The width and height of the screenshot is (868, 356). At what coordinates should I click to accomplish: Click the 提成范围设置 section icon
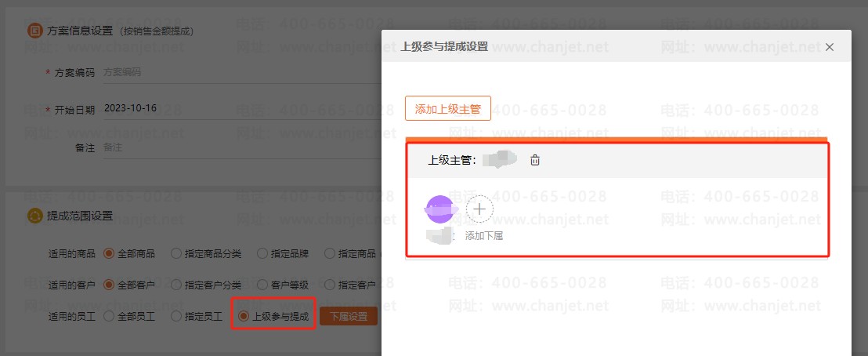(34, 216)
